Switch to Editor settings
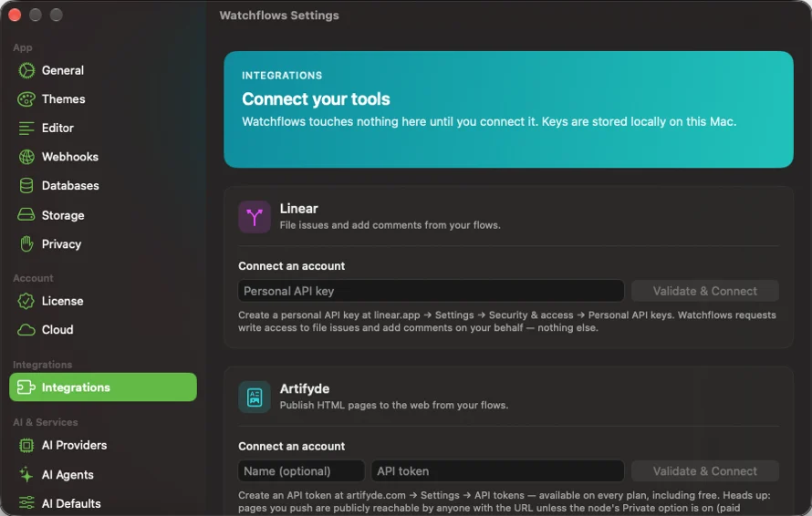This screenshot has height=516, width=812. pyautogui.click(x=103, y=128)
